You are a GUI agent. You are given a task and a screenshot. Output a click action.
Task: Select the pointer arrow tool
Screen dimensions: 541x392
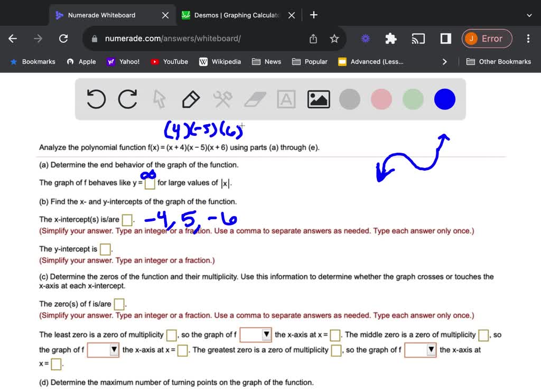(x=159, y=99)
